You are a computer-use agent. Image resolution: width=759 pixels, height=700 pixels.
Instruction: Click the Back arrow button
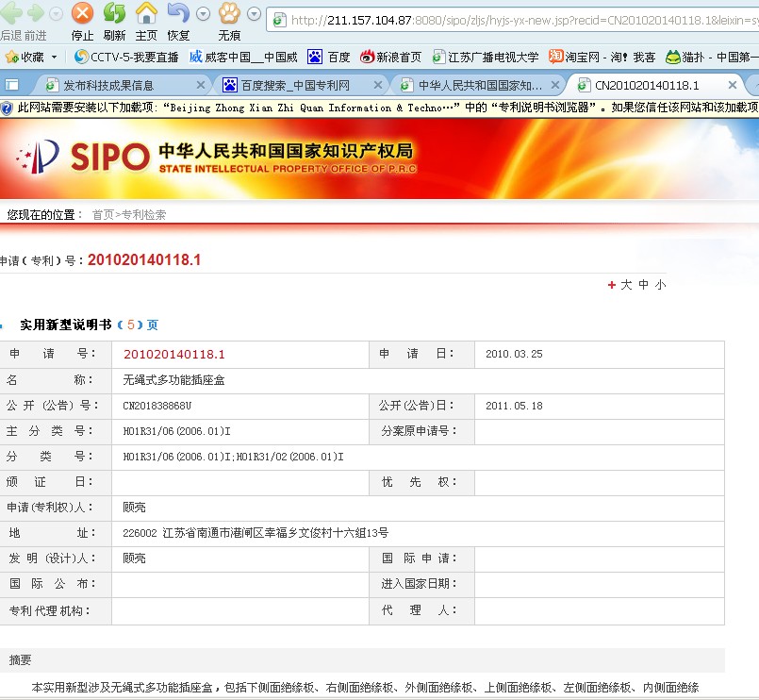[10, 14]
